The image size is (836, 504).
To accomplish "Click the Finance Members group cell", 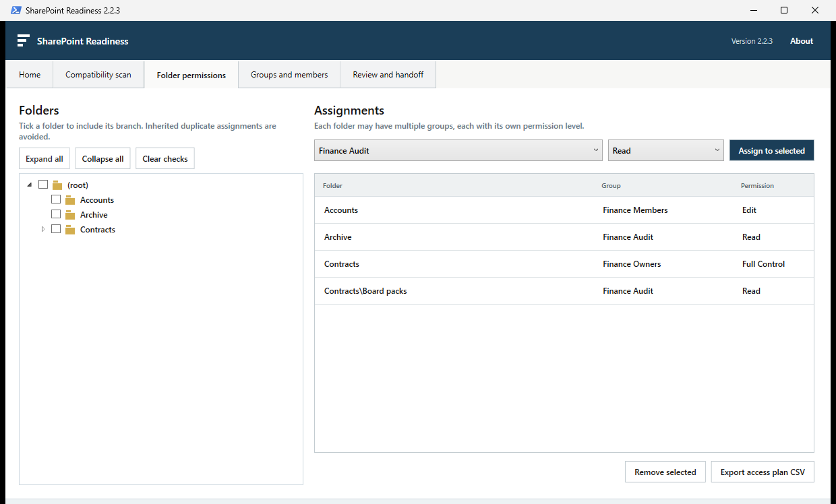I will (x=635, y=210).
